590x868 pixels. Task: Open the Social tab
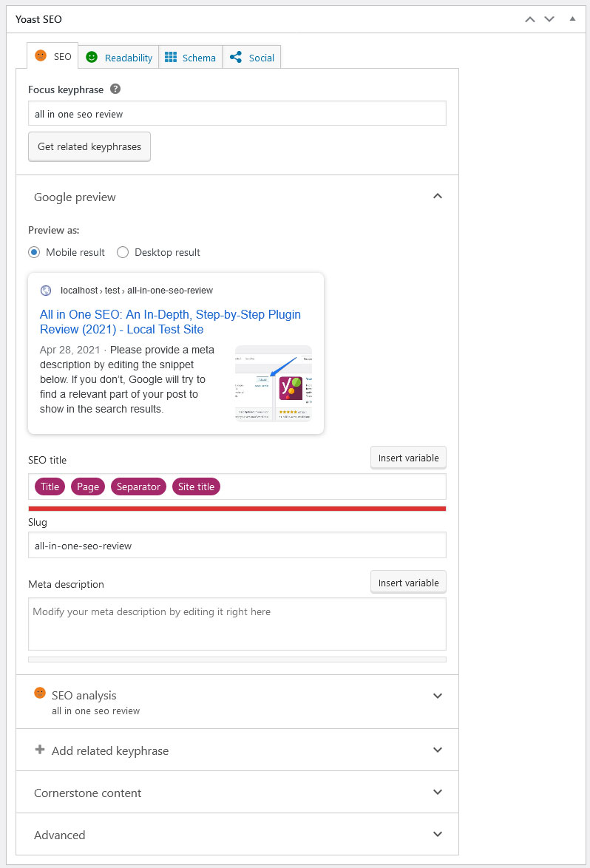click(x=252, y=58)
